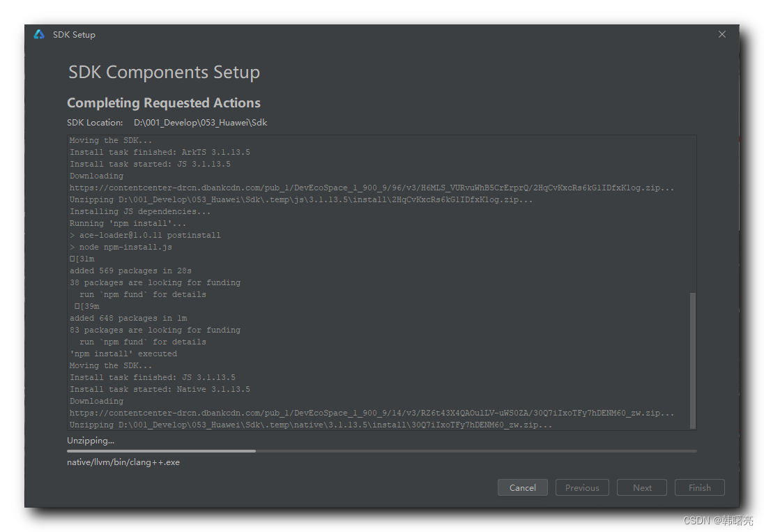The width and height of the screenshot is (764, 532).
Task: Click the 'added 648 packages in 1m' line
Action: [128, 318]
